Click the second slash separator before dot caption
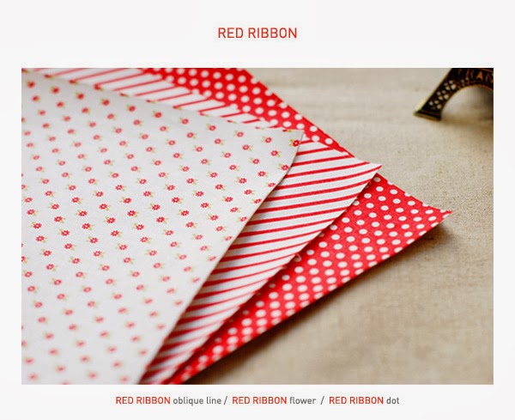Viewport: 515px width, 420px height. 323,400
